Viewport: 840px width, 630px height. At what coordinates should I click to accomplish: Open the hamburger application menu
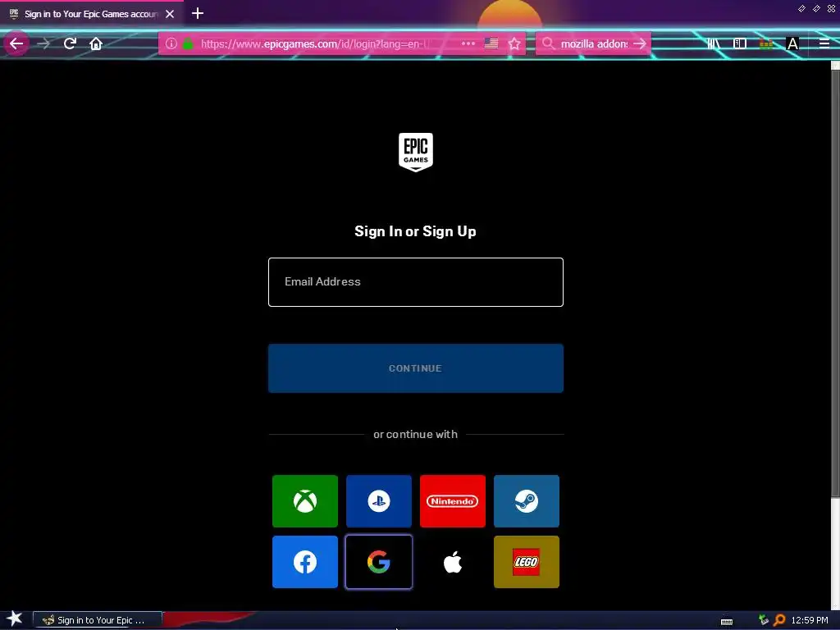[824, 43]
